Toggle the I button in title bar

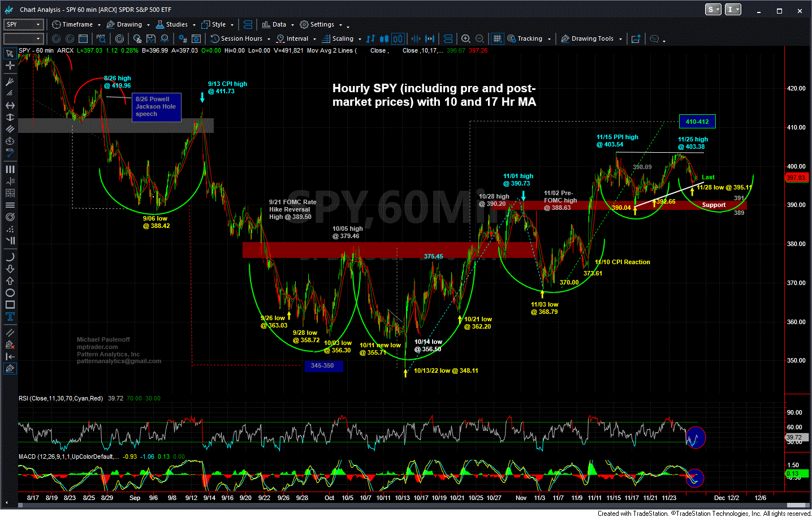[733, 10]
